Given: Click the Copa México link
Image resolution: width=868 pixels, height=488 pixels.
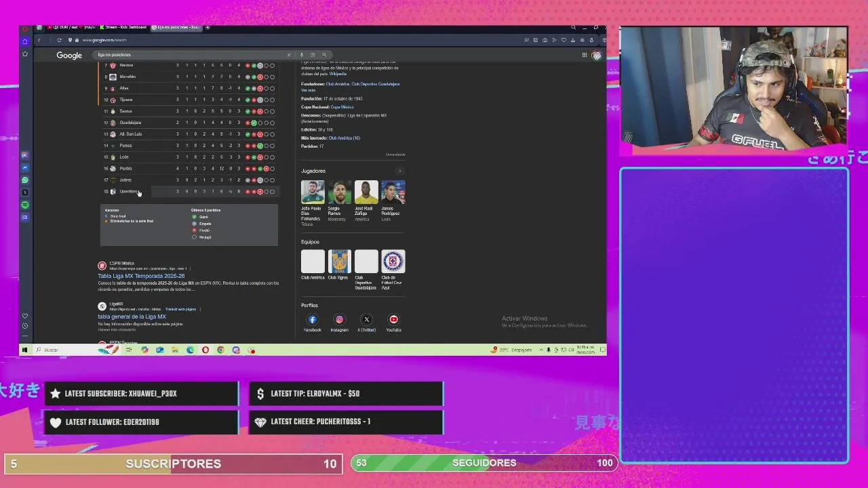Looking at the screenshot, I should [x=342, y=107].
